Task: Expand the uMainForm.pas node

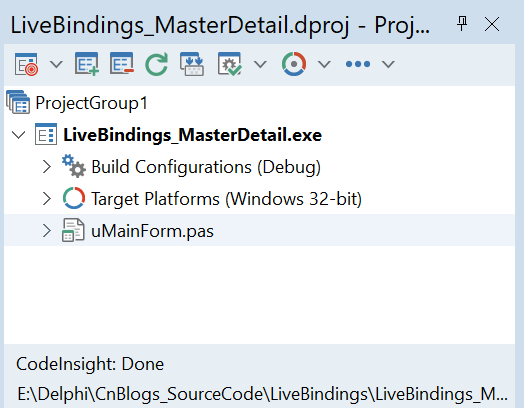Action: (47, 231)
